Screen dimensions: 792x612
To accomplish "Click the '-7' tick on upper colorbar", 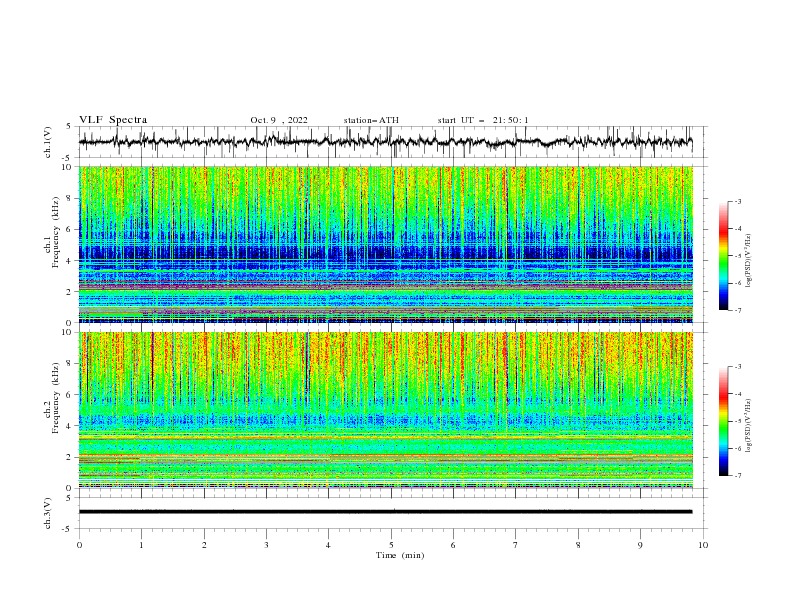I will 738,310.
